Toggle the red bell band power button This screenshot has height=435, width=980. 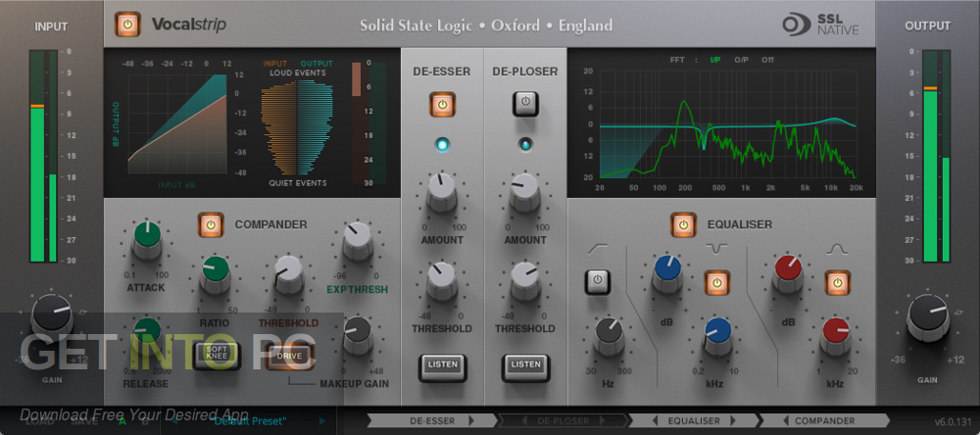837,283
